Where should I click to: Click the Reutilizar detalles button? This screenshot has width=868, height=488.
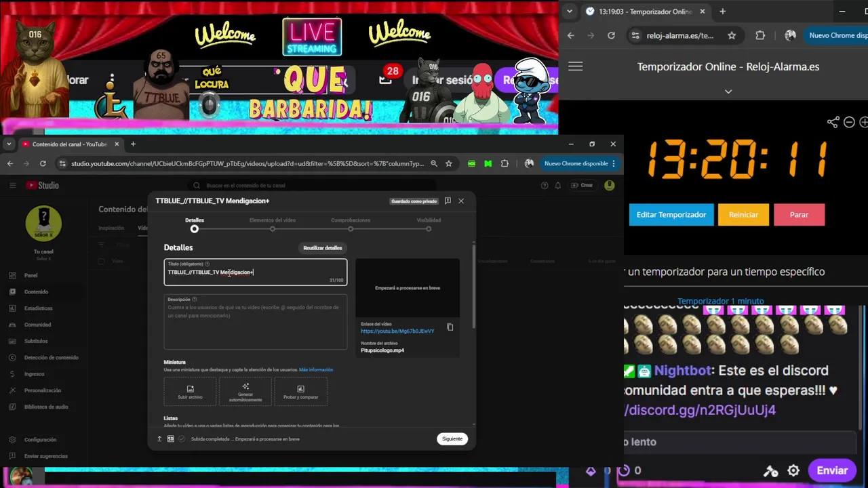pos(322,248)
